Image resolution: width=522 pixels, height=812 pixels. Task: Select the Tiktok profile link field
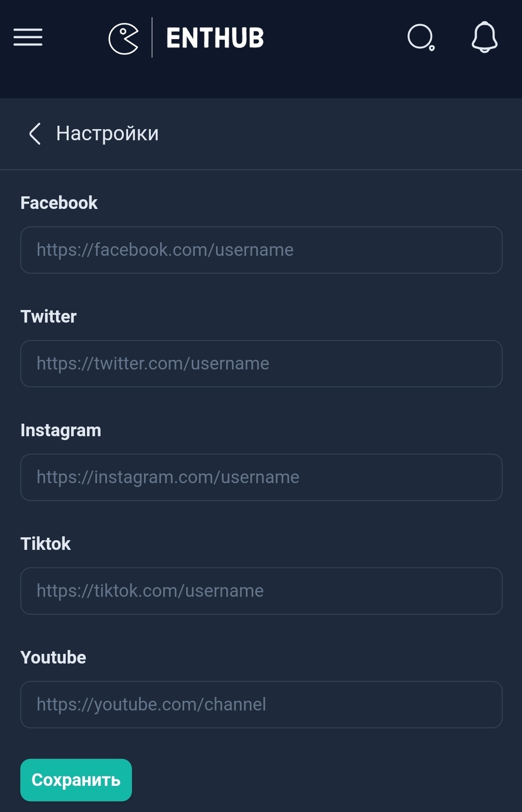pos(261,591)
